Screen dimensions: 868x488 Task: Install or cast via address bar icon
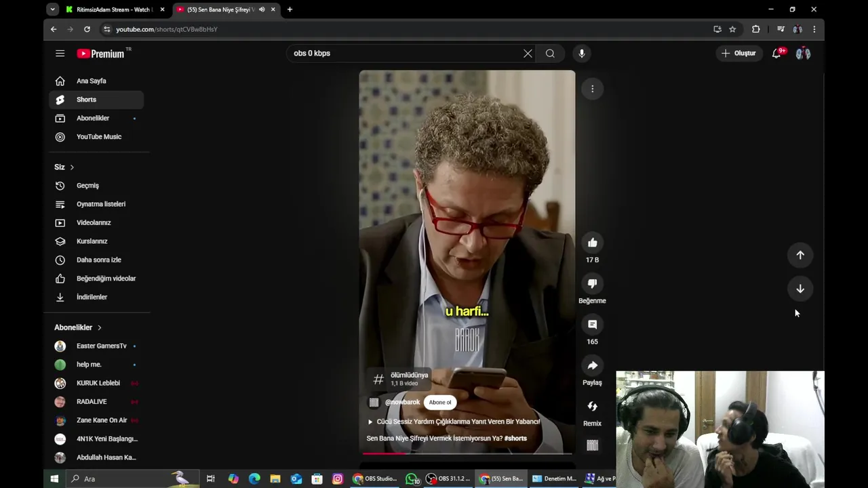pos(717,29)
